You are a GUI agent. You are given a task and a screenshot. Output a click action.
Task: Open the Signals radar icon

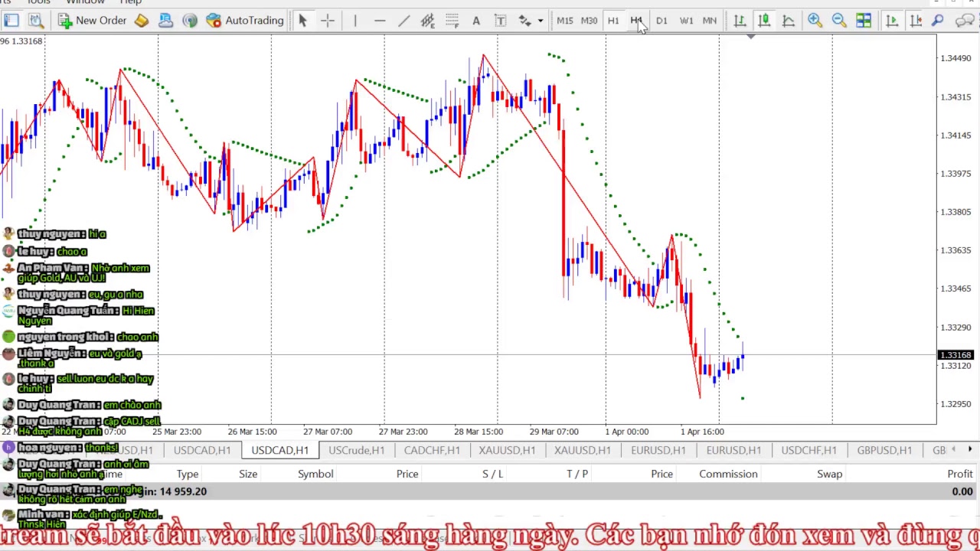pos(190,21)
